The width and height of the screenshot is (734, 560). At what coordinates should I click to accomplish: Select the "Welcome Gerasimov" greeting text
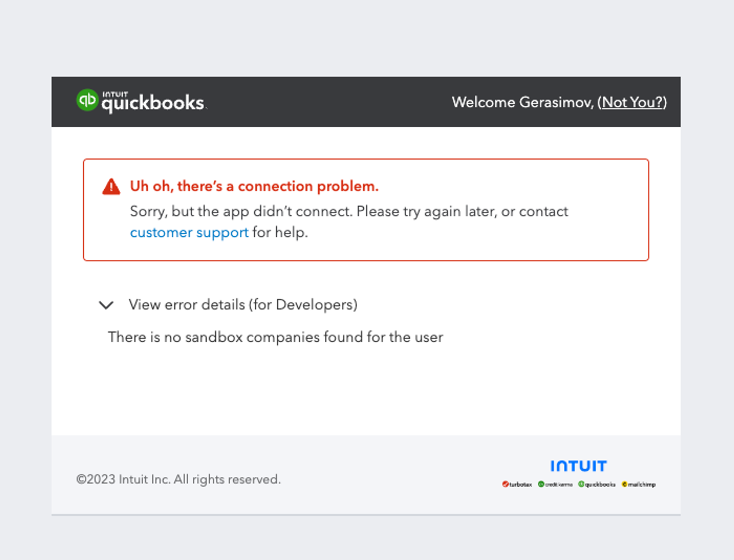tap(523, 102)
